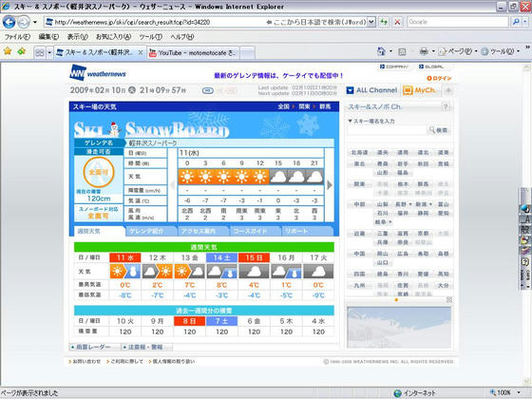Viewport: 532px width, 399px height.
Task: Click the Refresh page icon
Action: pos(384,22)
